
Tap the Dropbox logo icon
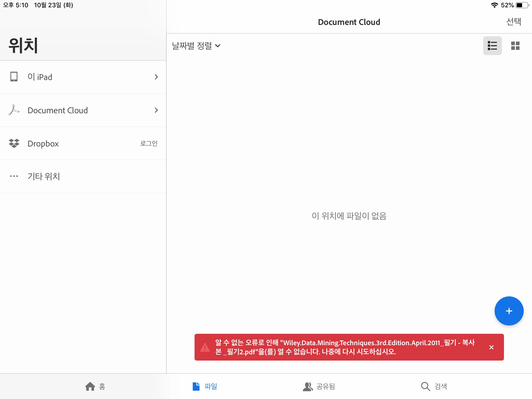pyautogui.click(x=14, y=143)
